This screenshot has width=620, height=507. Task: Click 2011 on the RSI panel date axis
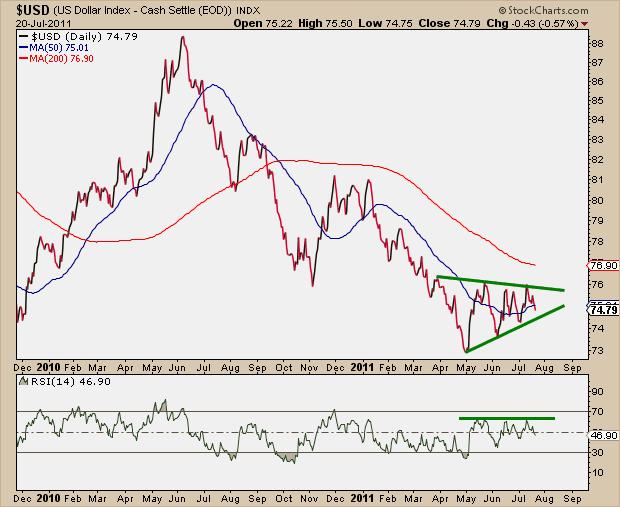(x=362, y=498)
